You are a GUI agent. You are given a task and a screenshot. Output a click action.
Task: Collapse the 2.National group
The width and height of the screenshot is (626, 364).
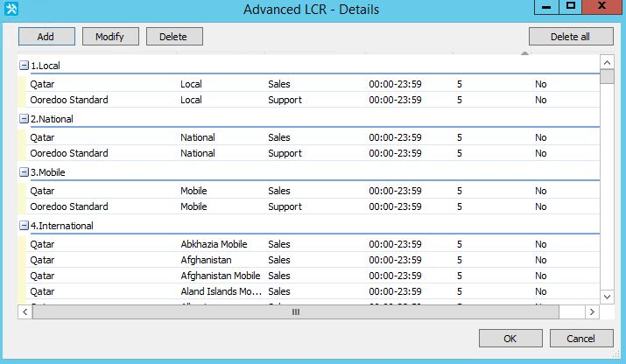click(x=24, y=119)
